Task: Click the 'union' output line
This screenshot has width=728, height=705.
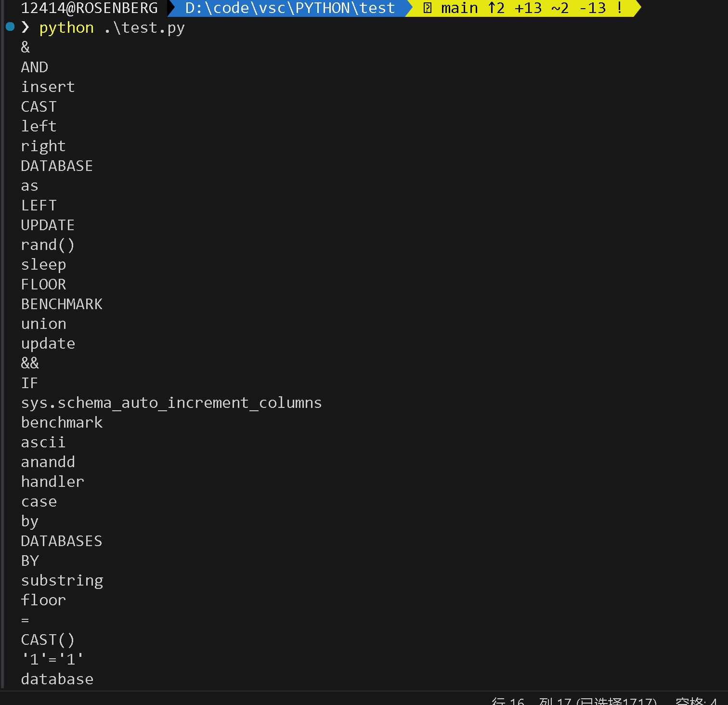Action: click(44, 324)
